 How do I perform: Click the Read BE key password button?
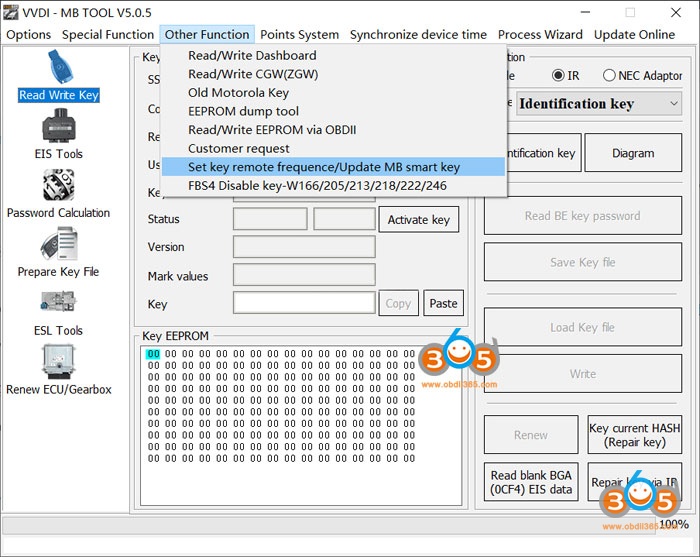[x=583, y=216]
